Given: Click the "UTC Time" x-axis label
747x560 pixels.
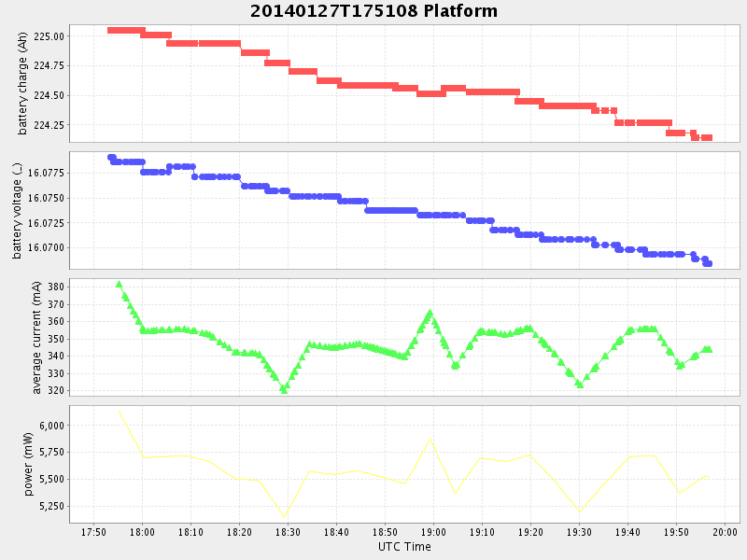Looking at the screenshot, I should [x=404, y=547].
